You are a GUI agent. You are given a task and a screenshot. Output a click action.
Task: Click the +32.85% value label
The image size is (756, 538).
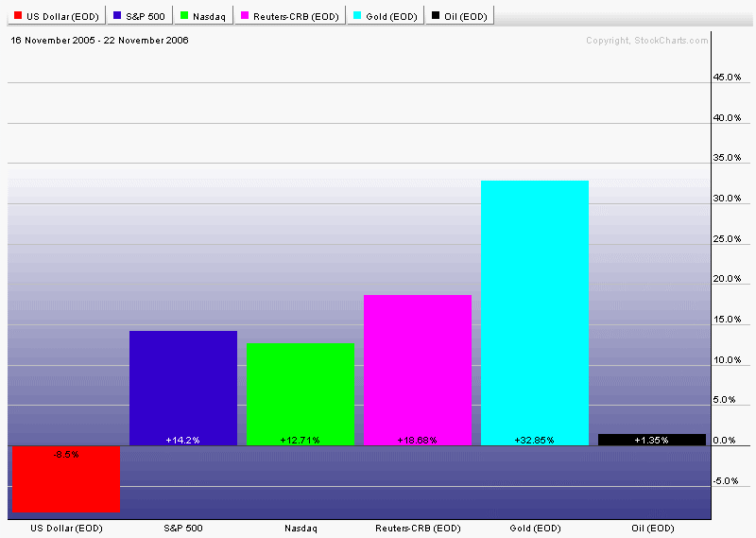point(534,440)
